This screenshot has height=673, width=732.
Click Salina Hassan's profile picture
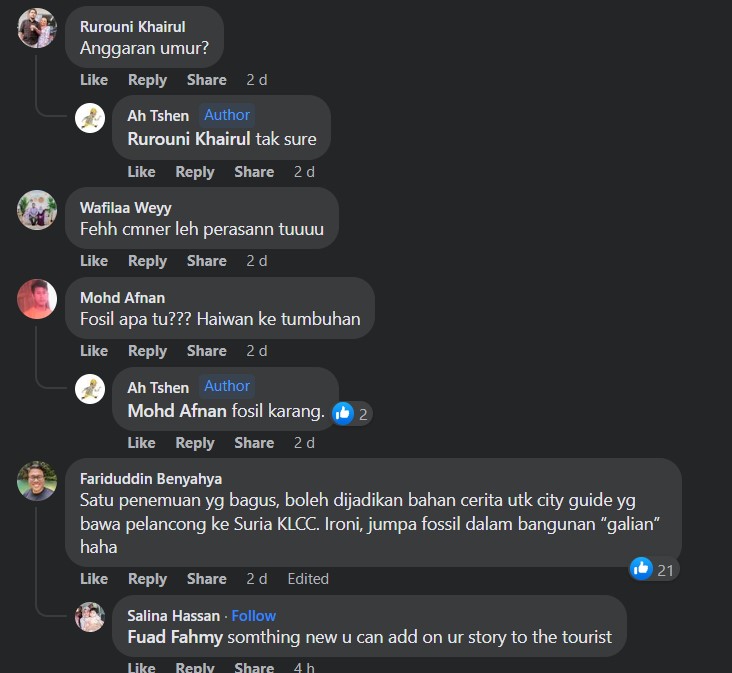[90, 617]
